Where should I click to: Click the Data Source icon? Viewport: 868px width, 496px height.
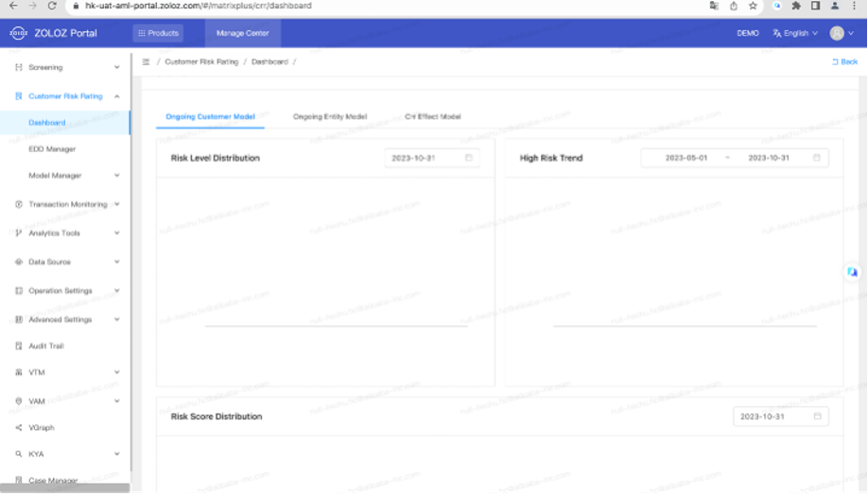[19, 262]
